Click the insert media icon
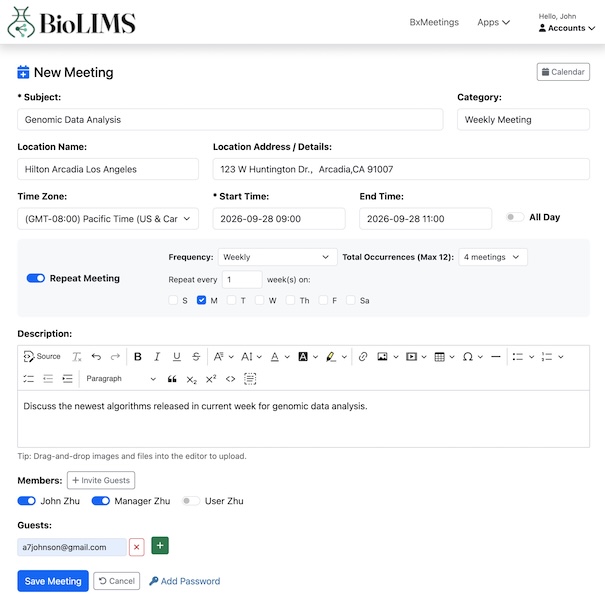The width and height of the screenshot is (605, 600). pyautogui.click(x=411, y=357)
